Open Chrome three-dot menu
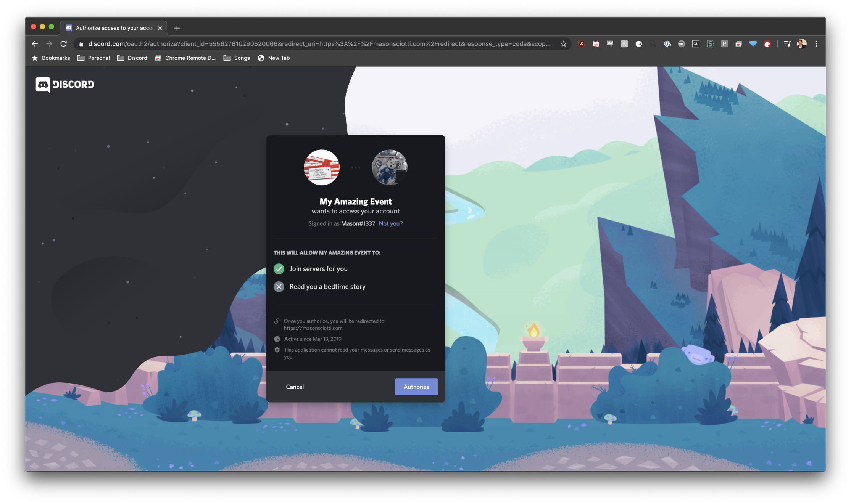 (x=816, y=44)
